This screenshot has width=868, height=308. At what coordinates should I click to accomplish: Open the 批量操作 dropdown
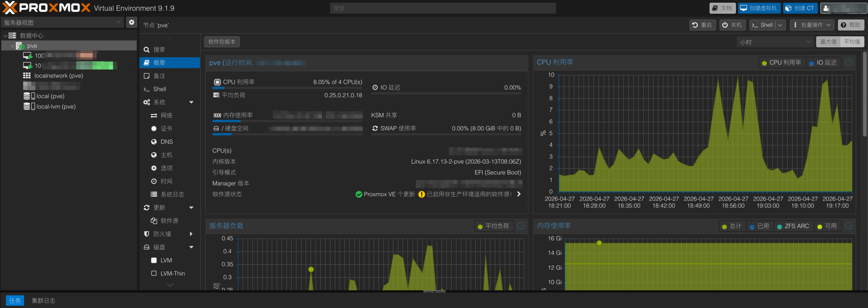[812, 25]
